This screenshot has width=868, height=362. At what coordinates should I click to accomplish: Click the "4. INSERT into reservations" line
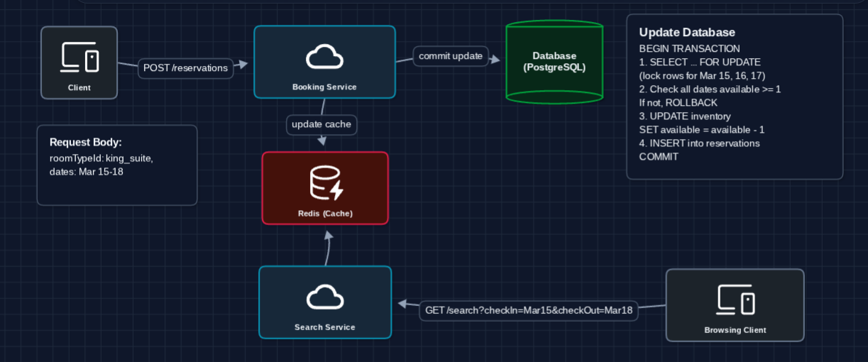pyautogui.click(x=699, y=143)
